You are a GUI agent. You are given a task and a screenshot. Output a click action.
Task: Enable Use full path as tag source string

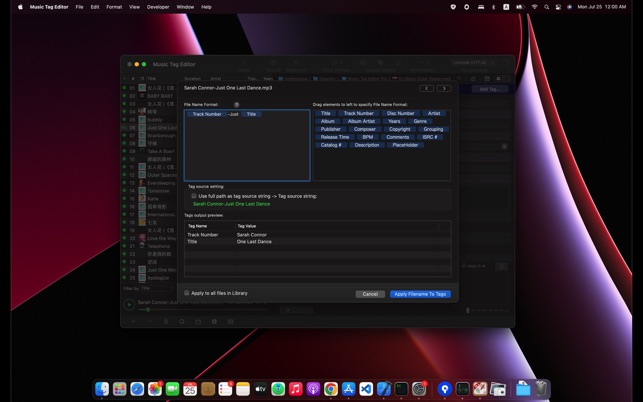click(x=194, y=196)
